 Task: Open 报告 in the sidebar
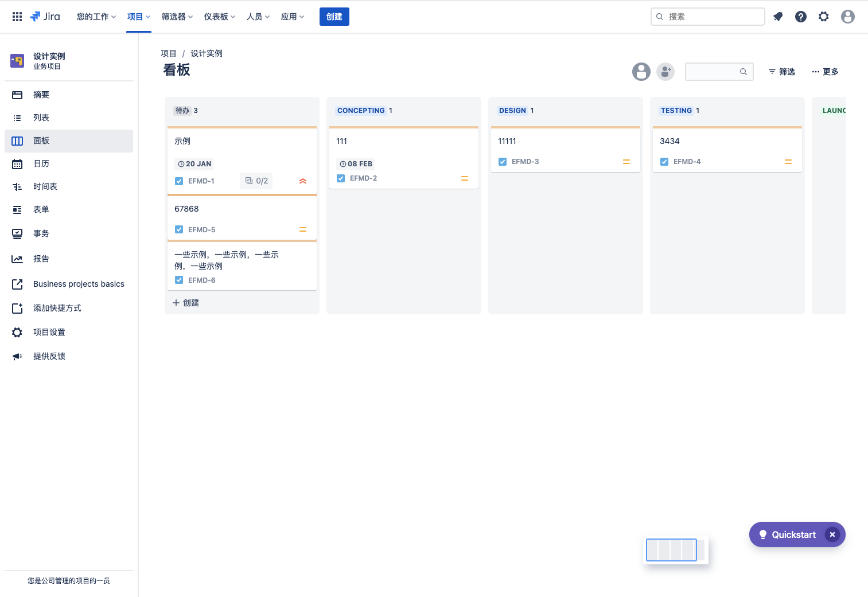coord(69,259)
